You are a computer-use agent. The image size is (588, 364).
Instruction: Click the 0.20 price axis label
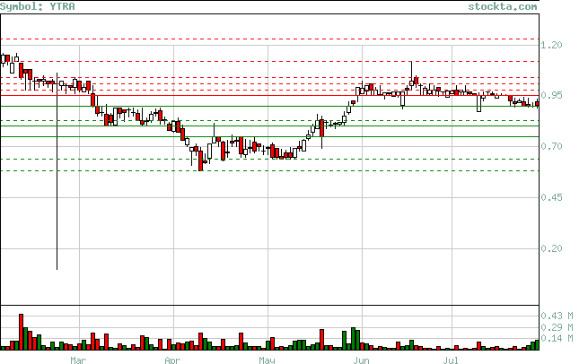[551, 248]
